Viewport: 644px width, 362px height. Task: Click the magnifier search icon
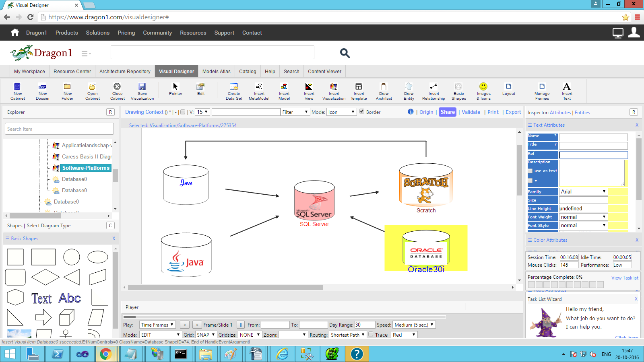(345, 53)
